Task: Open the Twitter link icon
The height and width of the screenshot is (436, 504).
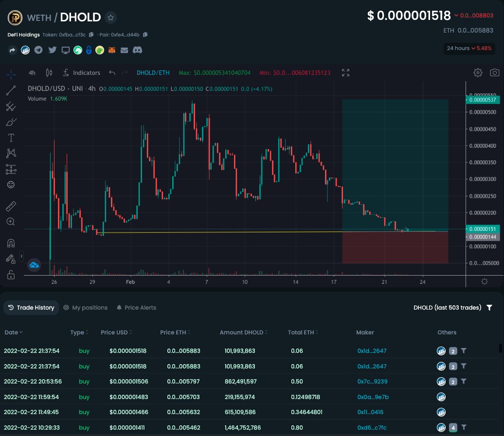Action: click(x=52, y=50)
